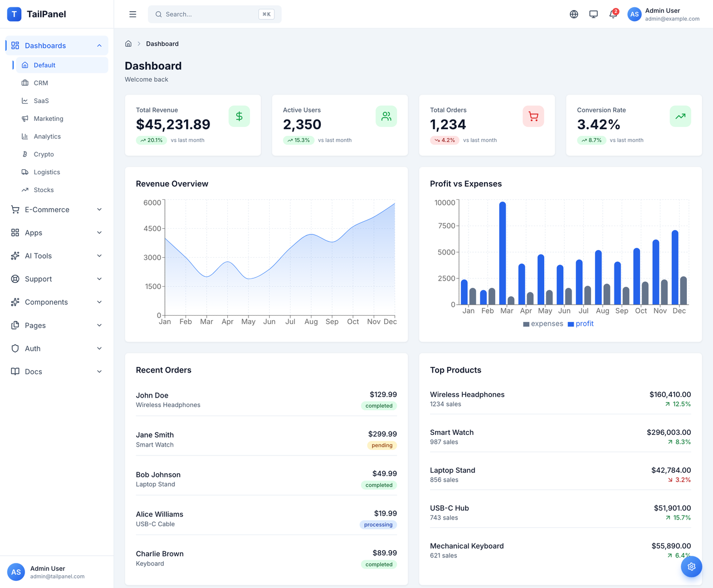Click the Bob Johnson order name

coord(158,475)
